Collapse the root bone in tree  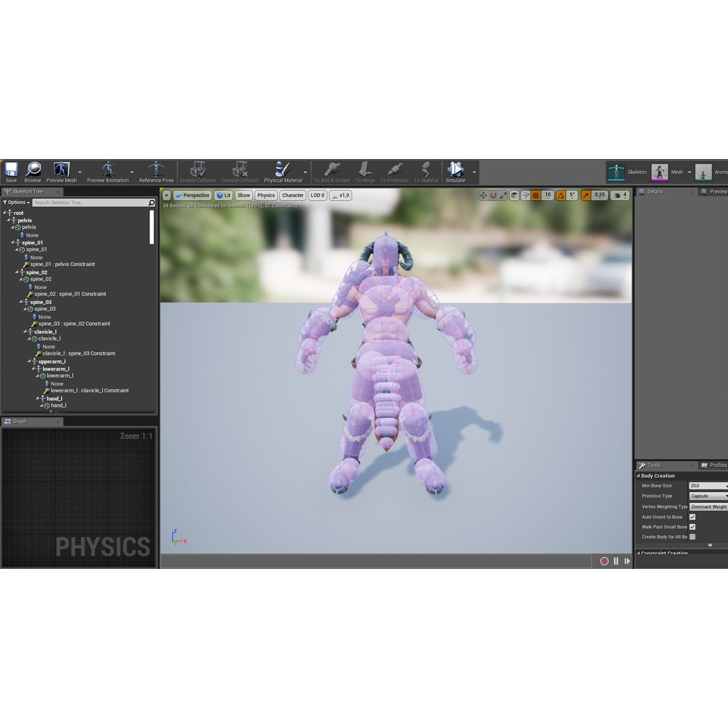5,212
